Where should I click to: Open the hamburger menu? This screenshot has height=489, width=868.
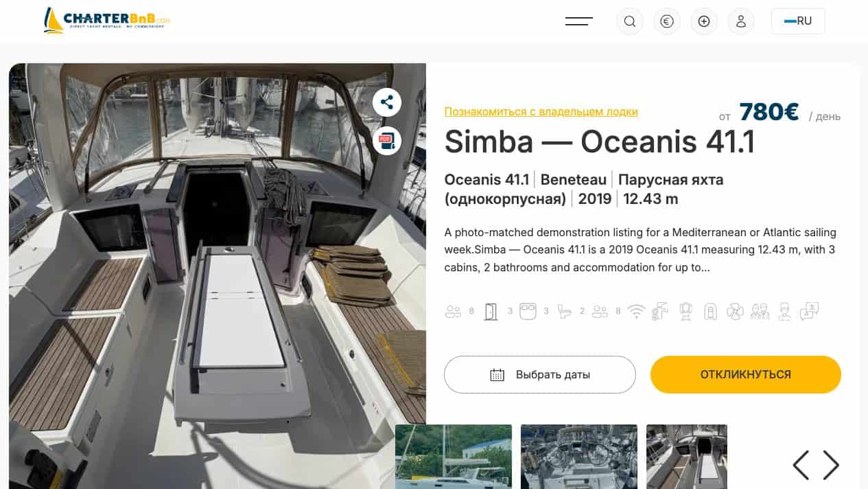coord(578,21)
